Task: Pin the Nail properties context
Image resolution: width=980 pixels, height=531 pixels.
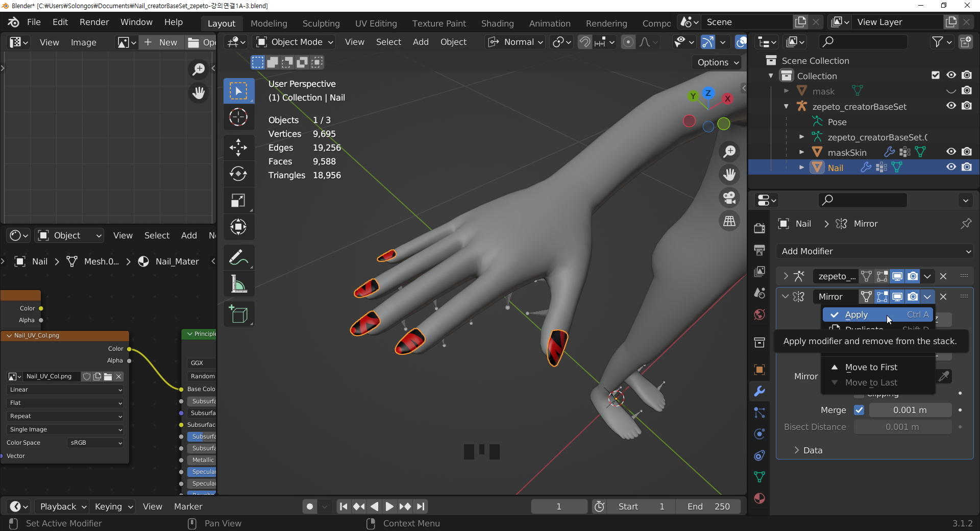Action: coord(966,224)
